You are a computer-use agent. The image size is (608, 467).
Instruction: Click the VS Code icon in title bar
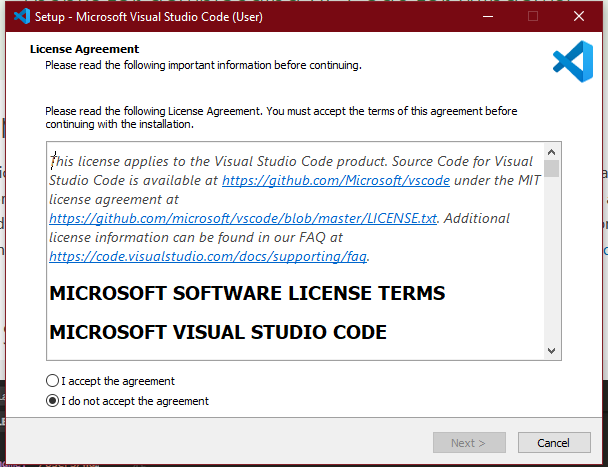[22, 16]
